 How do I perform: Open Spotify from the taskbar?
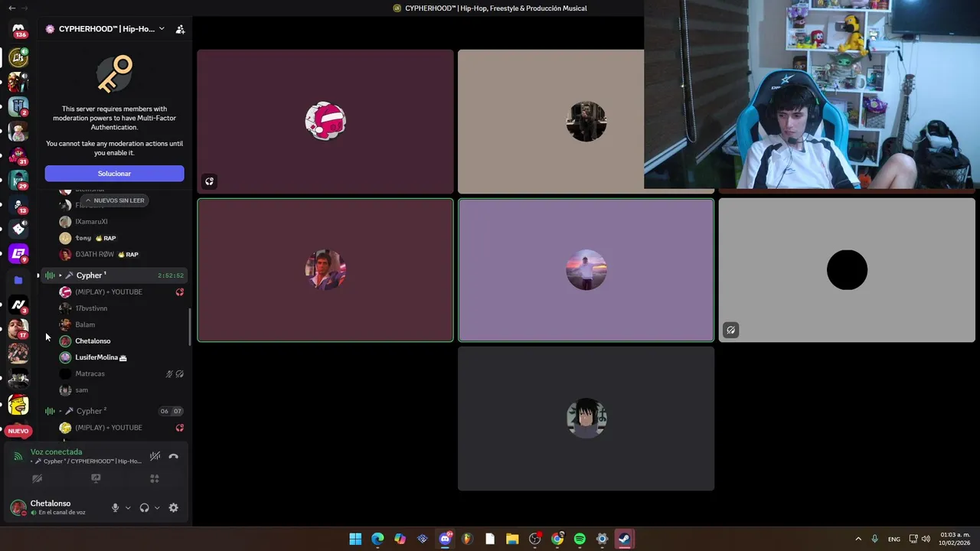tap(580, 539)
